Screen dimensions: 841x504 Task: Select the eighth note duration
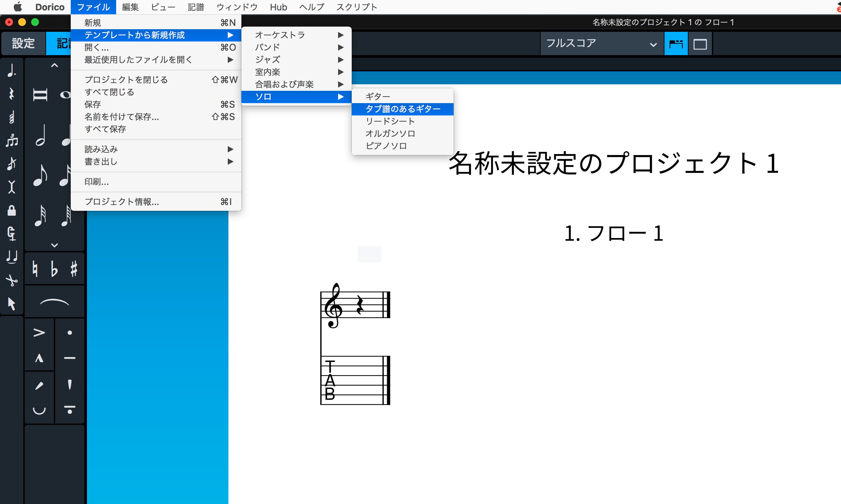click(x=40, y=175)
